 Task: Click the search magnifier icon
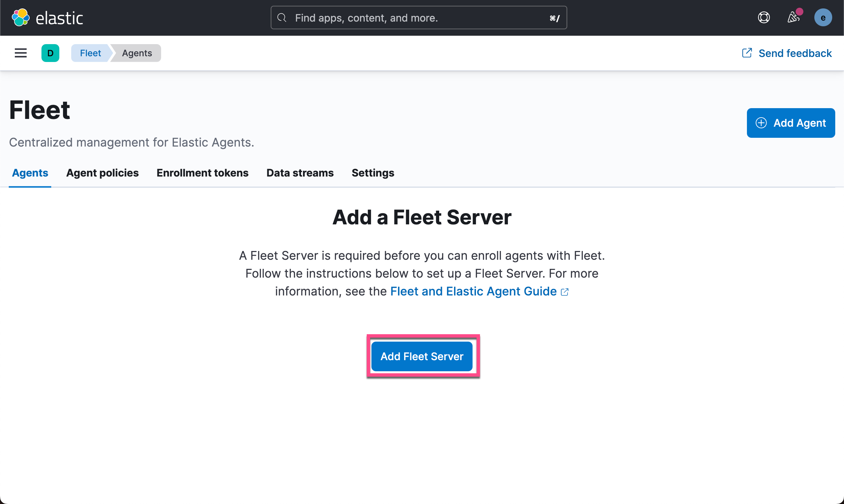point(282,18)
